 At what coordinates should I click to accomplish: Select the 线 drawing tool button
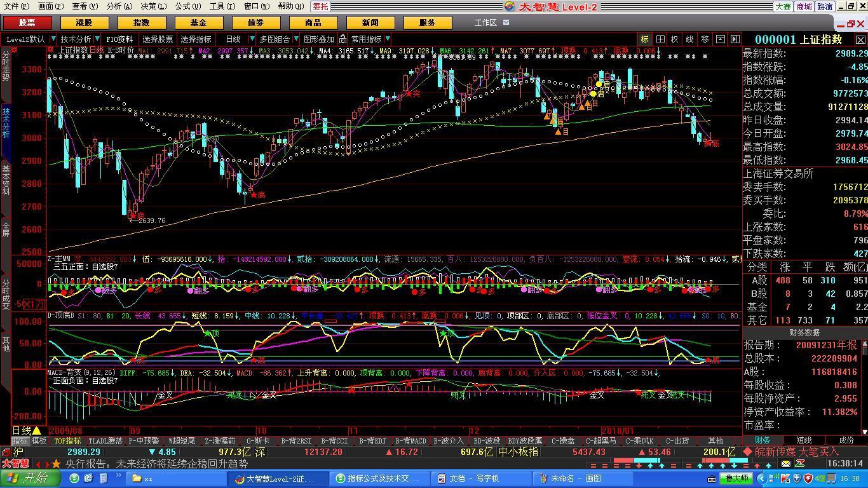pyautogui.click(x=689, y=39)
